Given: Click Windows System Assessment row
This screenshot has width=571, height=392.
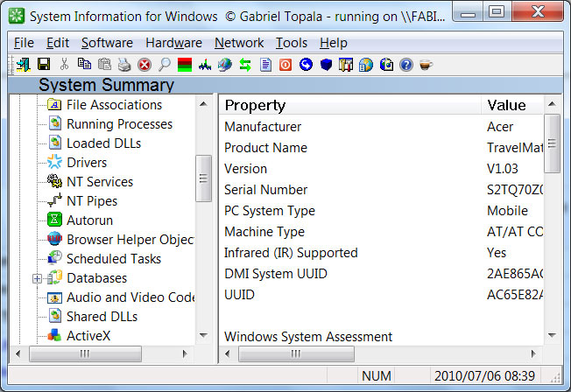Looking at the screenshot, I should click(x=381, y=337).
